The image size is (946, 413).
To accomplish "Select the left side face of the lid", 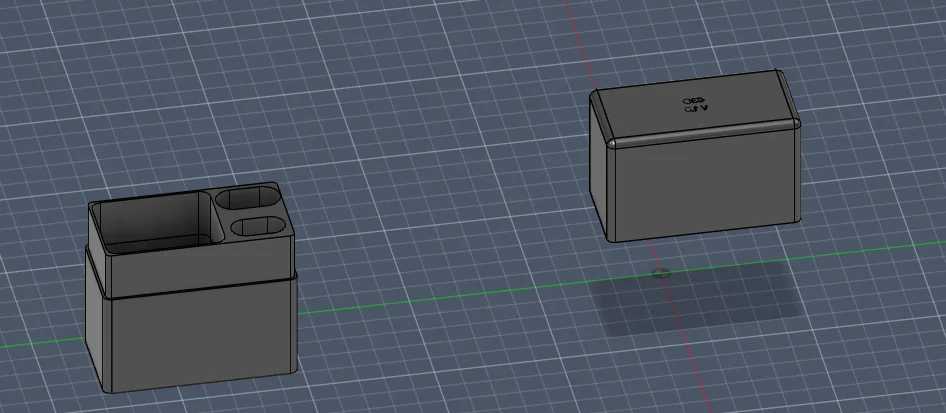I will pos(598,169).
